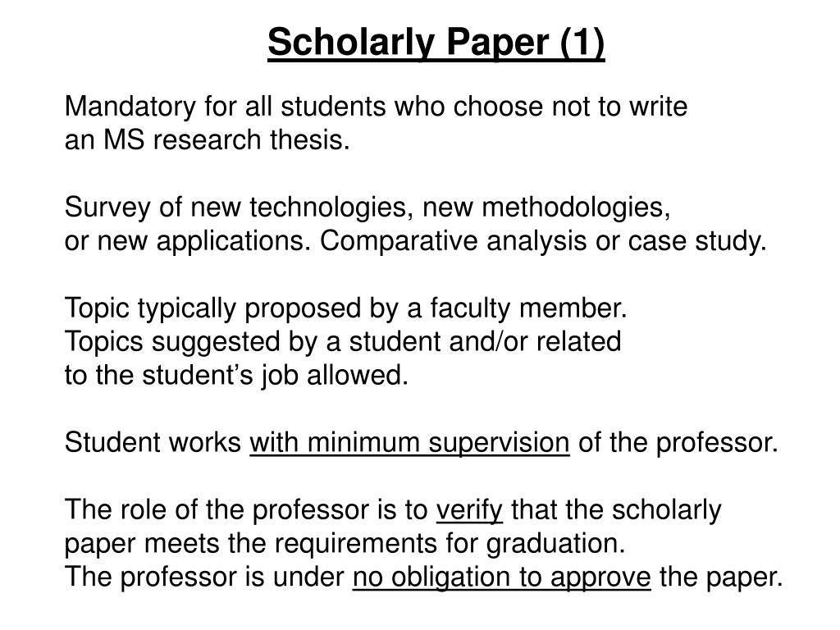Screen dimensions: 840x630
Task: Click 'of the professor.' after supervision
Action: pyautogui.click(x=678, y=443)
